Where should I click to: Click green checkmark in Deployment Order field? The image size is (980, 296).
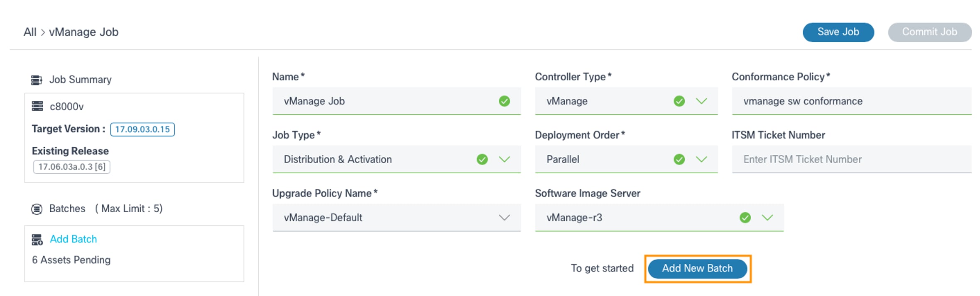click(679, 159)
